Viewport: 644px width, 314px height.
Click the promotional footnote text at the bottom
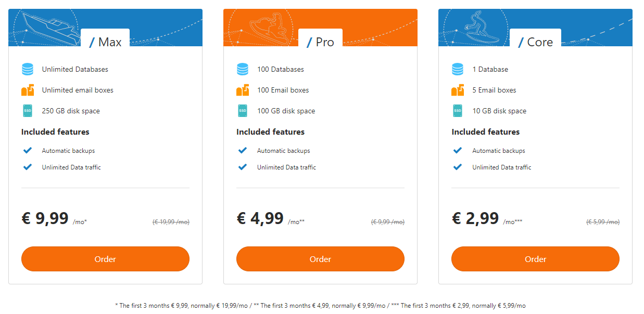[x=322, y=306]
